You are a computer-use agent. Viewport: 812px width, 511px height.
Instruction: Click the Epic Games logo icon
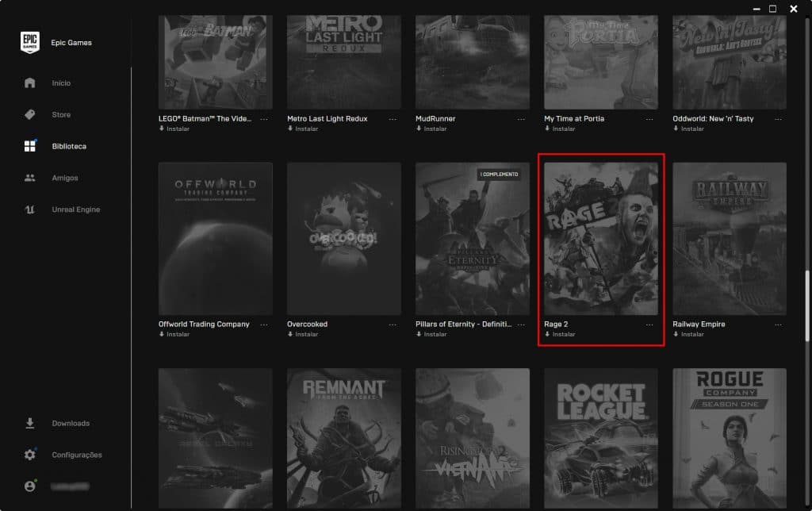click(x=30, y=42)
